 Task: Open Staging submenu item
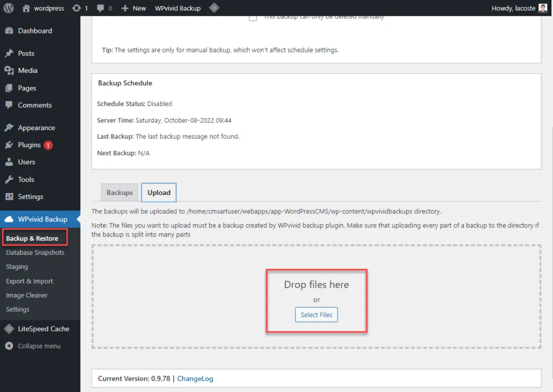pos(17,267)
